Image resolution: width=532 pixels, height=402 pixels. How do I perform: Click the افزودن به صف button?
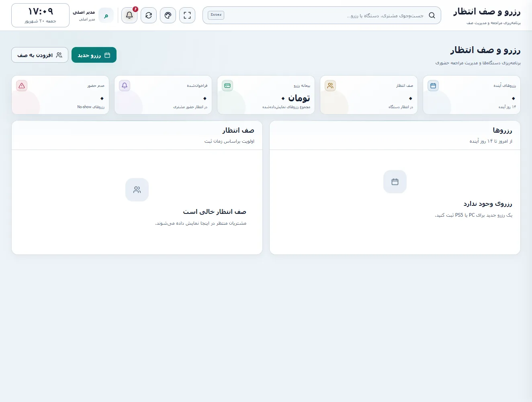point(40,55)
